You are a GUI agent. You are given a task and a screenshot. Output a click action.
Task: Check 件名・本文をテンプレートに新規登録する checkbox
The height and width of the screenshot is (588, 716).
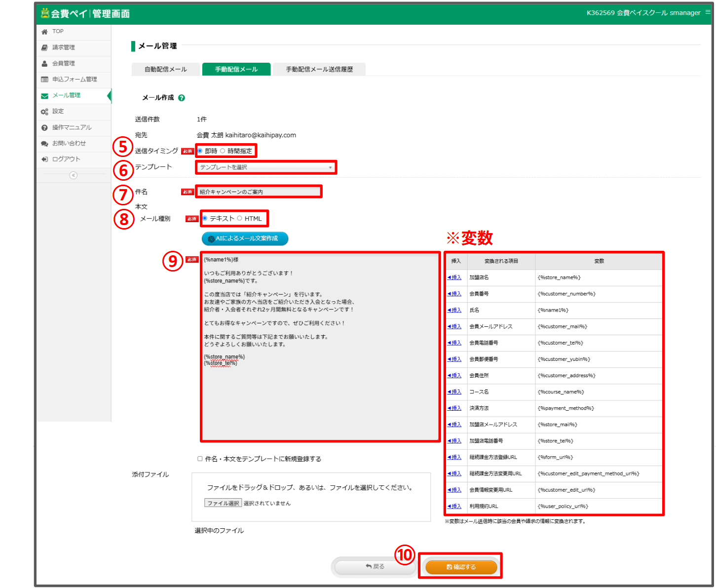pos(200,459)
